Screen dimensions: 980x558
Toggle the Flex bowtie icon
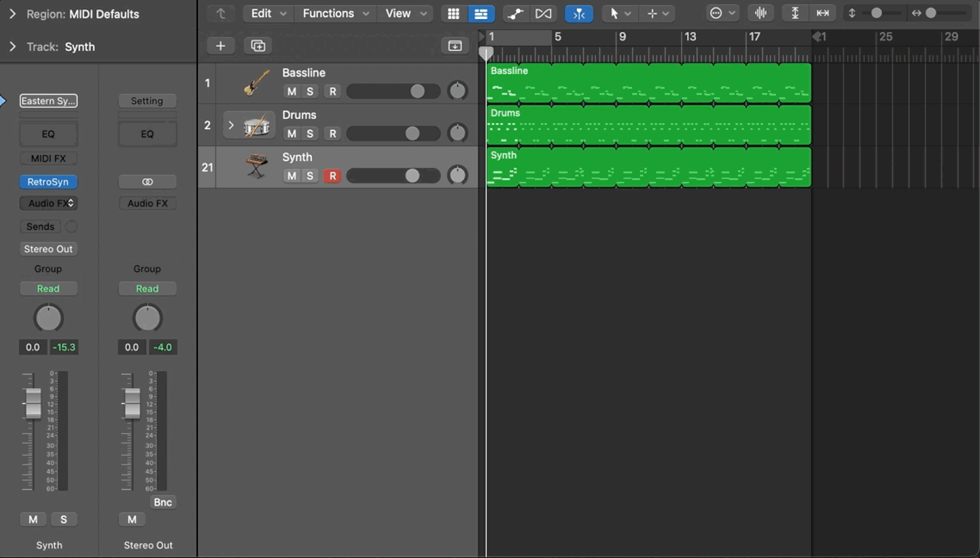[x=543, y=13]
